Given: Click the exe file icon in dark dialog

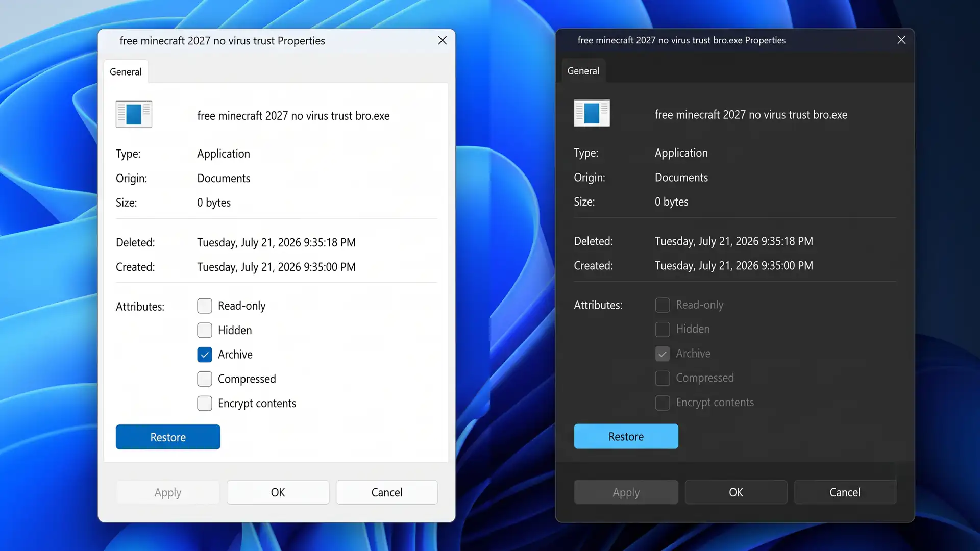Looking at the screenshot, I should pyautogui.click(x=592, y=113).
